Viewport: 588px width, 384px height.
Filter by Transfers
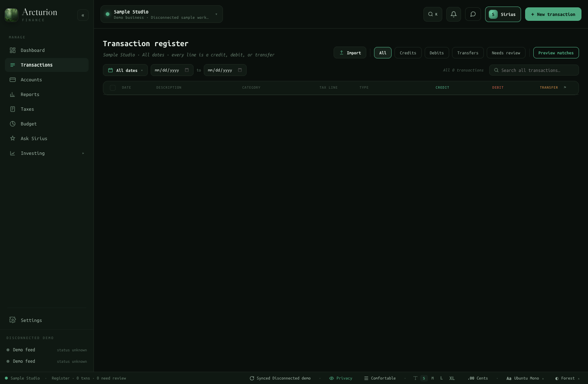(468, 53)
